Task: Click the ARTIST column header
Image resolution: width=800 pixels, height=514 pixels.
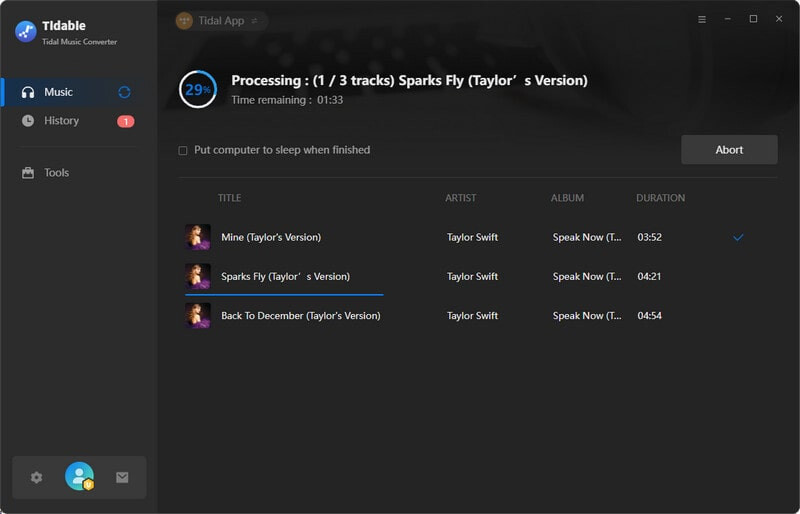Action: point(461,198)
